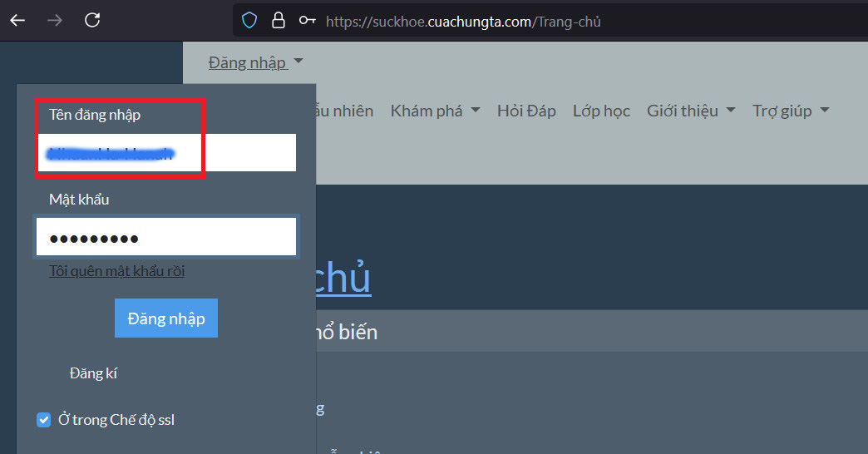Expand the Đăng nhập dropdown at top
Viewport: 868px width, 454px height.
255,62
